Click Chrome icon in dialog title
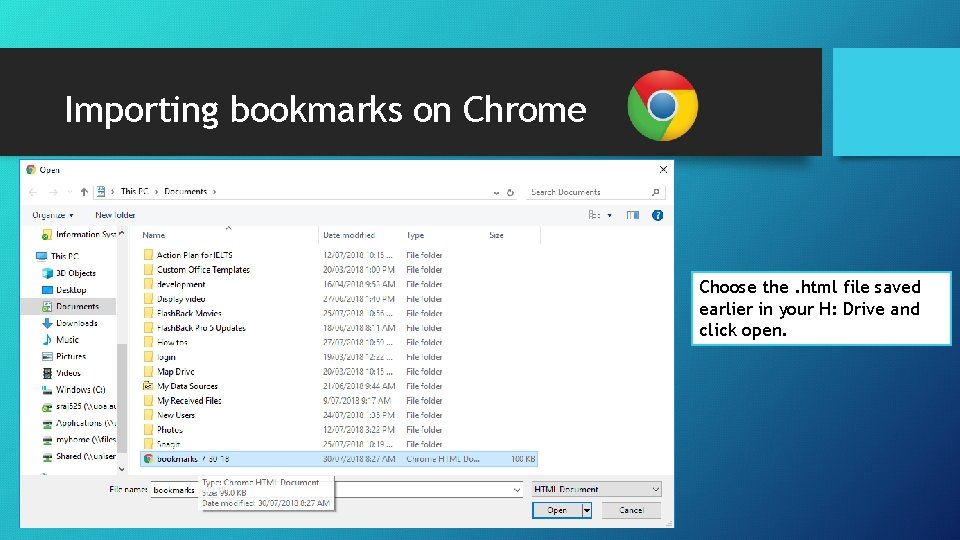Image resolution: width=960 pixels, height=540 pixels. pos(31,170)
